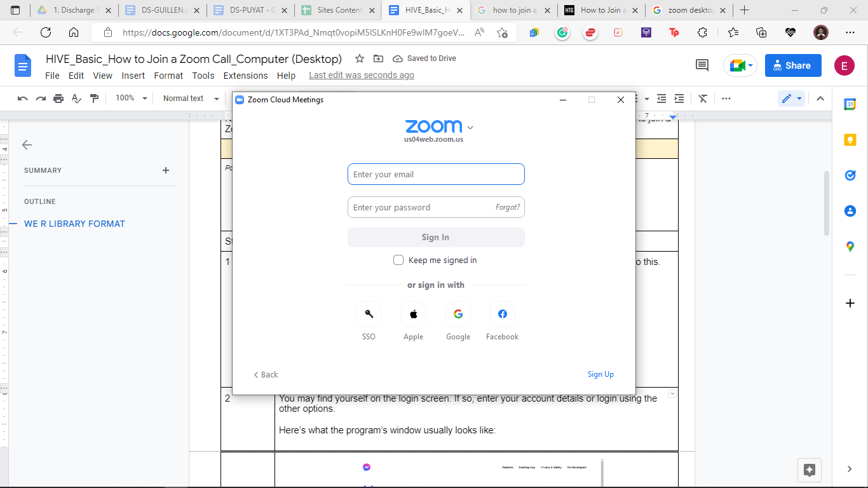Click the Forgot? password link

[x=508, y=207]
